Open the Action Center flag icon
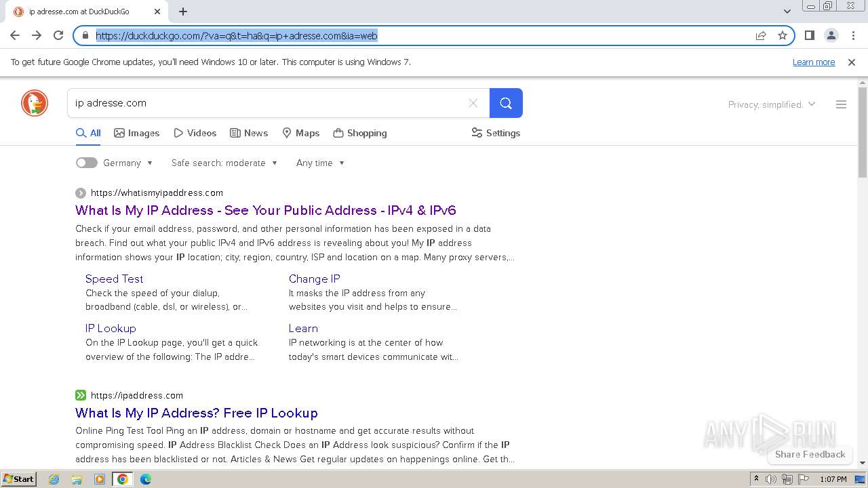Viewport: 868px width, 488px height. coord(802,479)
